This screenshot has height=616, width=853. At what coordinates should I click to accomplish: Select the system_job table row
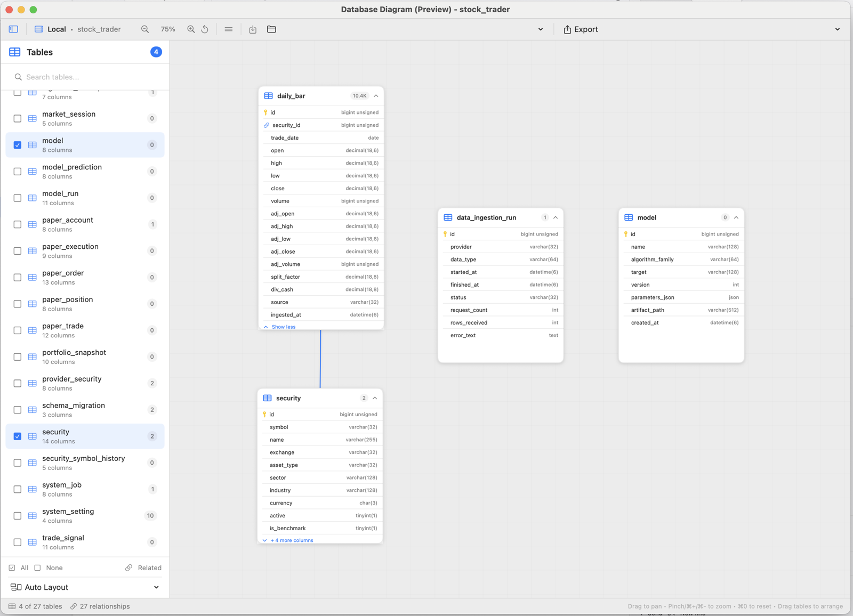coord(85,489)
